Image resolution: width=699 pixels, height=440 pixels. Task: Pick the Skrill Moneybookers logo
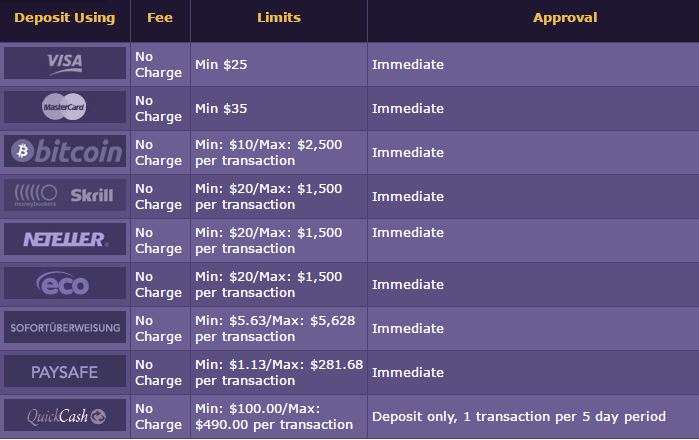tap(65, 195)
